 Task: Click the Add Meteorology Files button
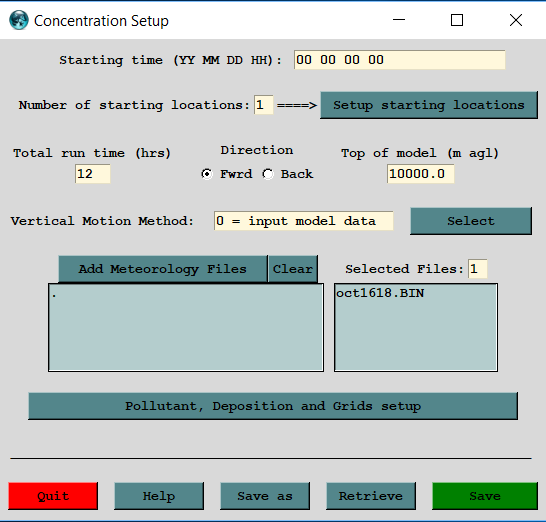(163, 269)
